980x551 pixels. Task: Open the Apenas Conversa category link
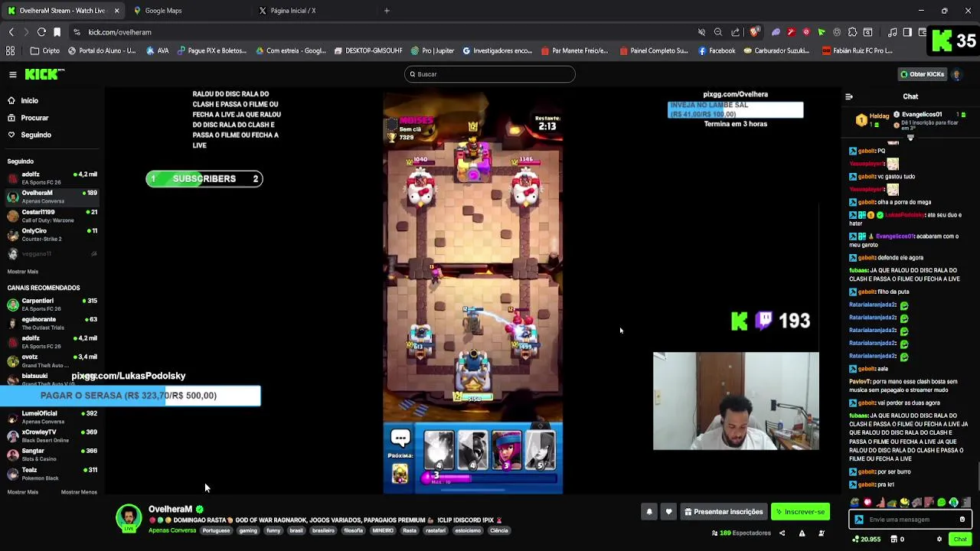tap(172, 530)
